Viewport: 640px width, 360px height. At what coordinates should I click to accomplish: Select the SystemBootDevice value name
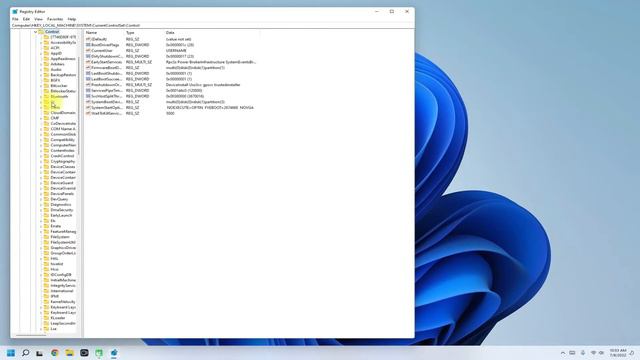tap(107, 102)
